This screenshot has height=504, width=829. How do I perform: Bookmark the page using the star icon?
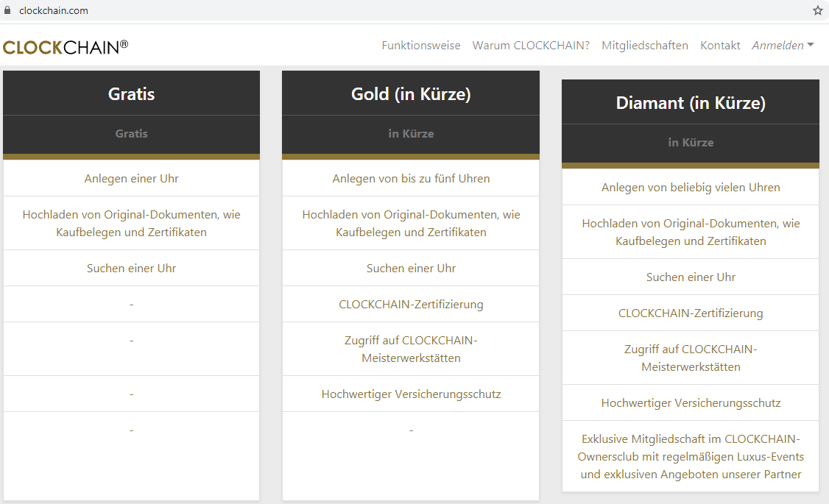click(x=817, y=10)
